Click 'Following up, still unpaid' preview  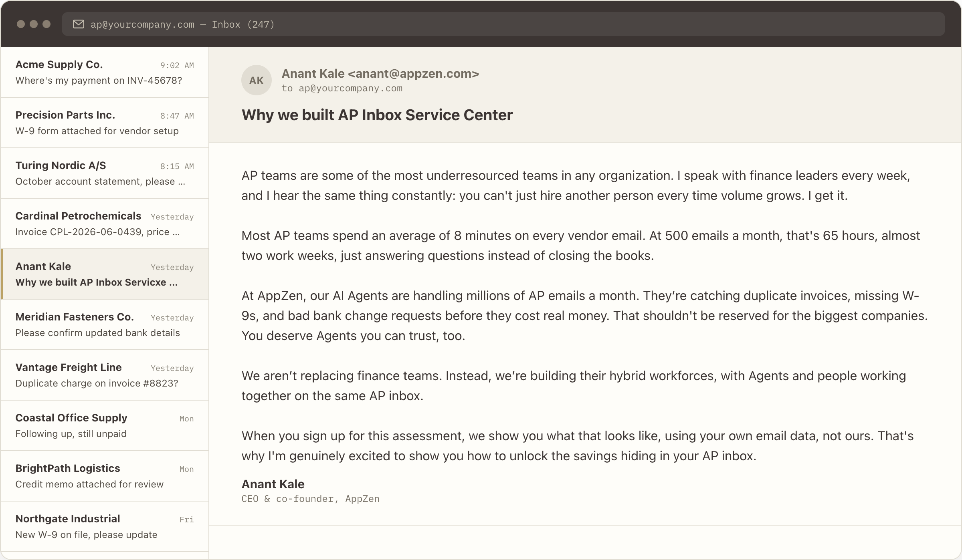pos(71,434)
